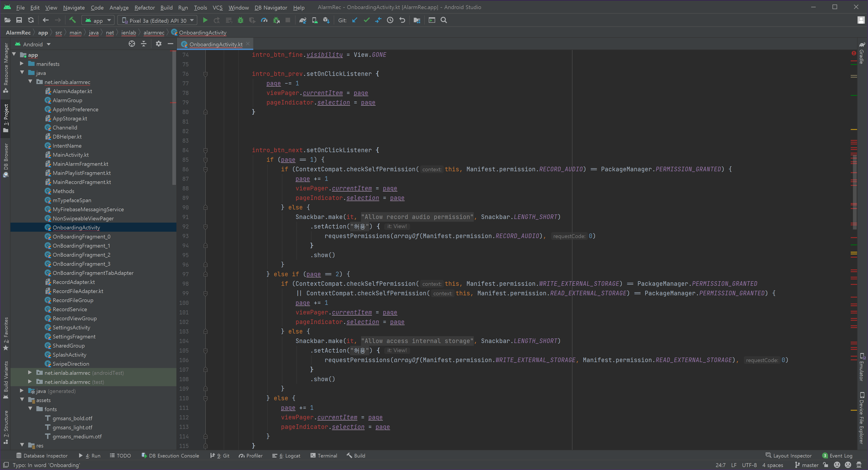The image size is (868, 470).
Task: Click Select Opened File target icon
Action: (x=132, y=44)
